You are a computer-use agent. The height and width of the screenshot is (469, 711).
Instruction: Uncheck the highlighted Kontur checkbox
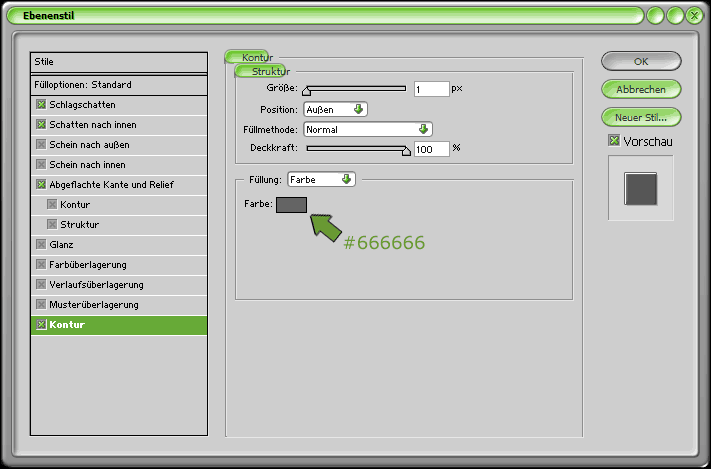[41, 325]
